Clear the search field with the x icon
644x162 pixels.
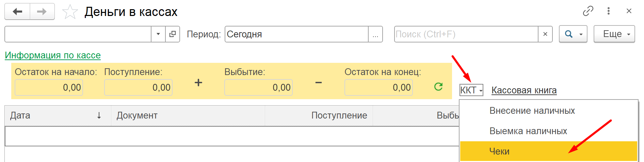[545, 34]
